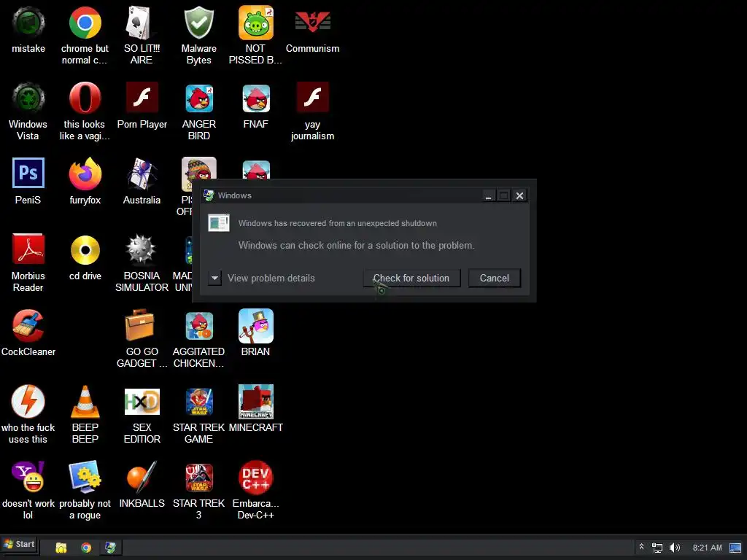Select the Malware Bytes shield icon

point(198,23)
